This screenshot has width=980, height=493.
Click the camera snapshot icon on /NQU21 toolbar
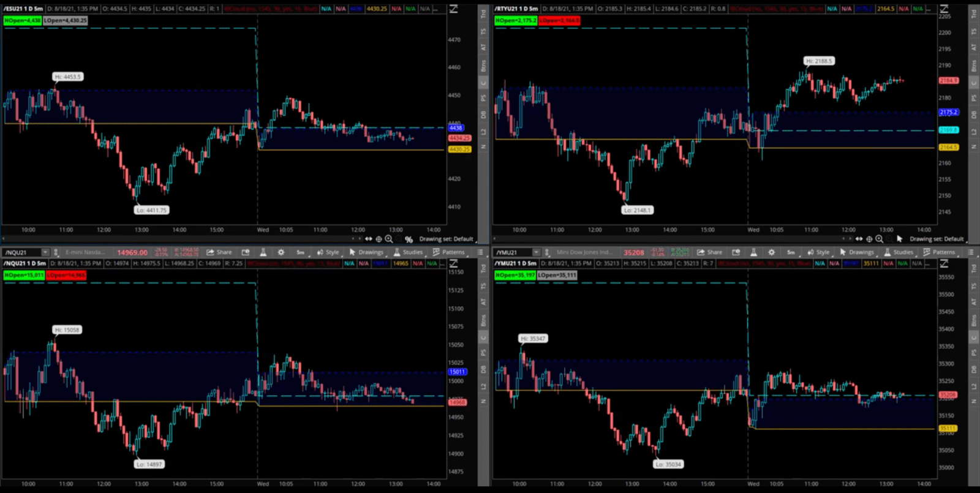click(246, 252)
